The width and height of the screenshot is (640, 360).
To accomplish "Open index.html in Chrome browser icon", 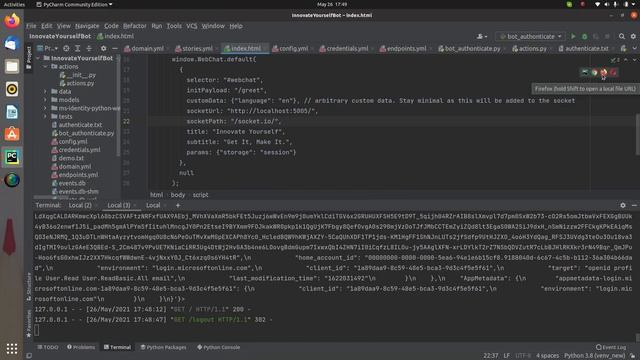I will pos(594,72).
